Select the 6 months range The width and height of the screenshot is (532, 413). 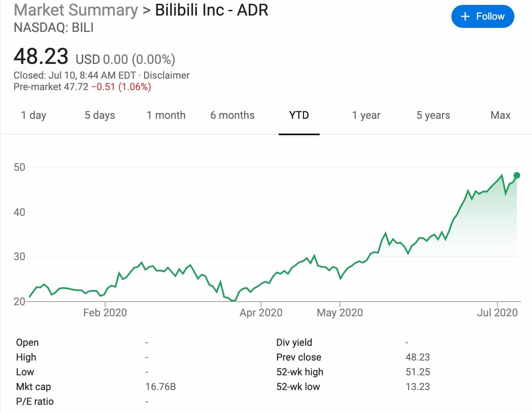(232, 115)
